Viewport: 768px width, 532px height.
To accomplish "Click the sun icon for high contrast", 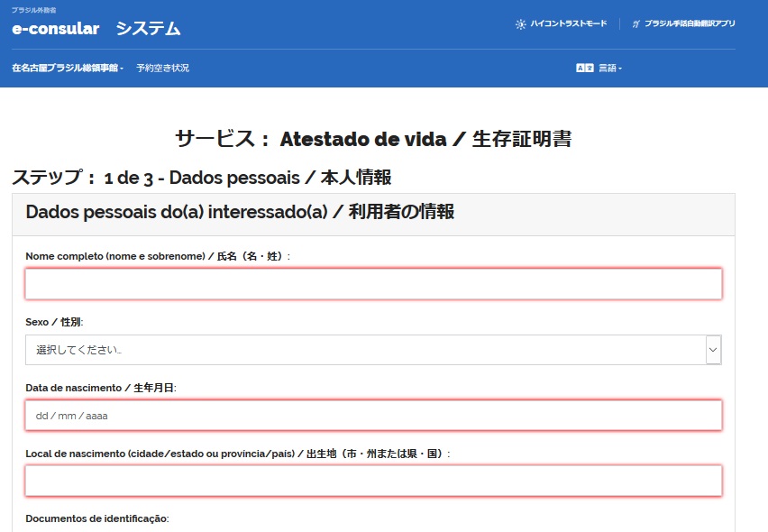I will (x=520, y=24).
